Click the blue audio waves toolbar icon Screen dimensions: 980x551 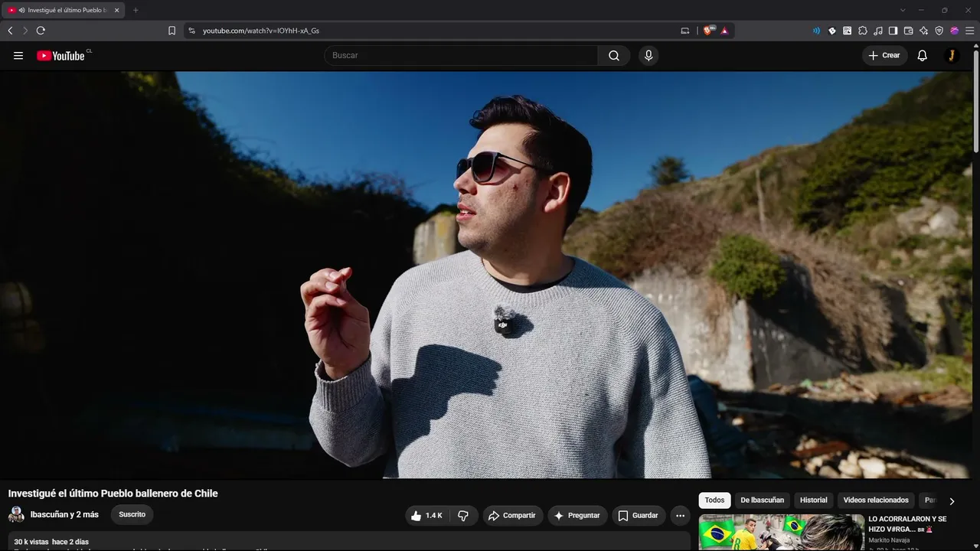click(816, 31)
